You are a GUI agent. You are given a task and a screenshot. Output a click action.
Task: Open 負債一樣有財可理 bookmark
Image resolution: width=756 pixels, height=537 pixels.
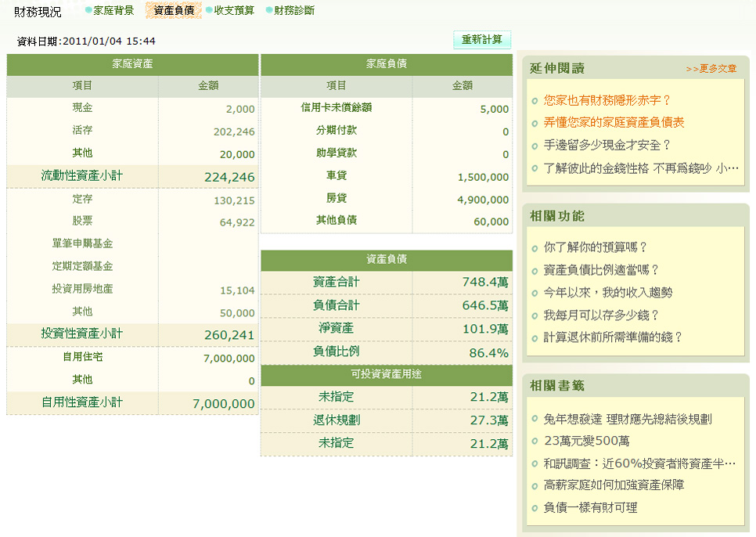590,508
